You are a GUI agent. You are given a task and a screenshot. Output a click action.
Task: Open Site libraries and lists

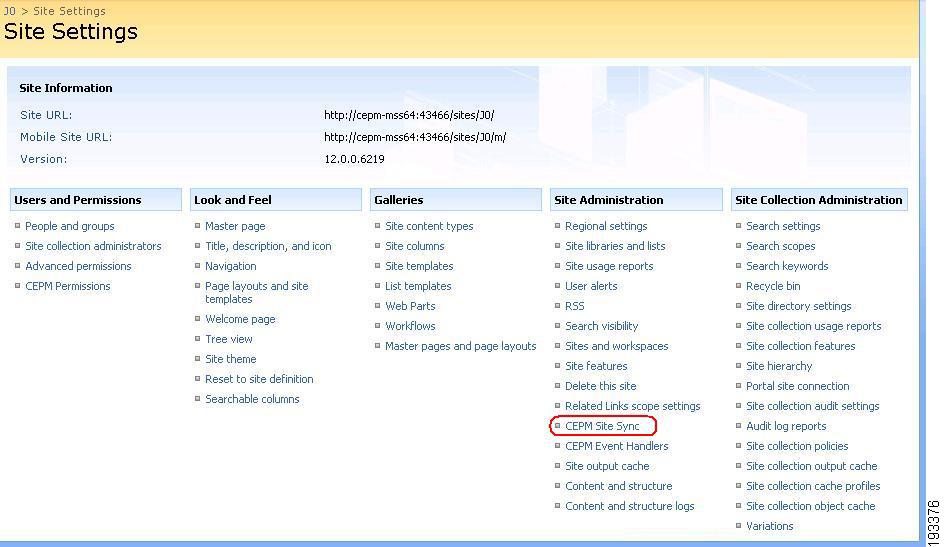[x=615, y=246]
